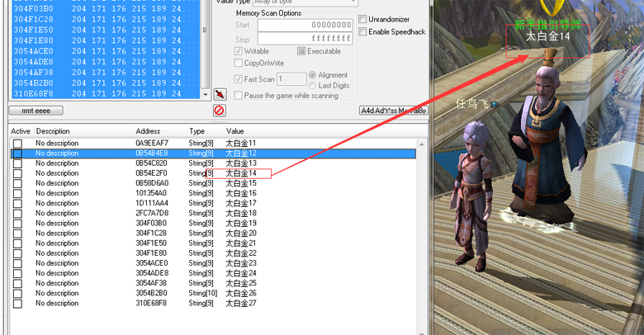The width and height of the screenshot is (644, 335).
Task: Click value 太白金13 in address table
Action: [241, 163]
